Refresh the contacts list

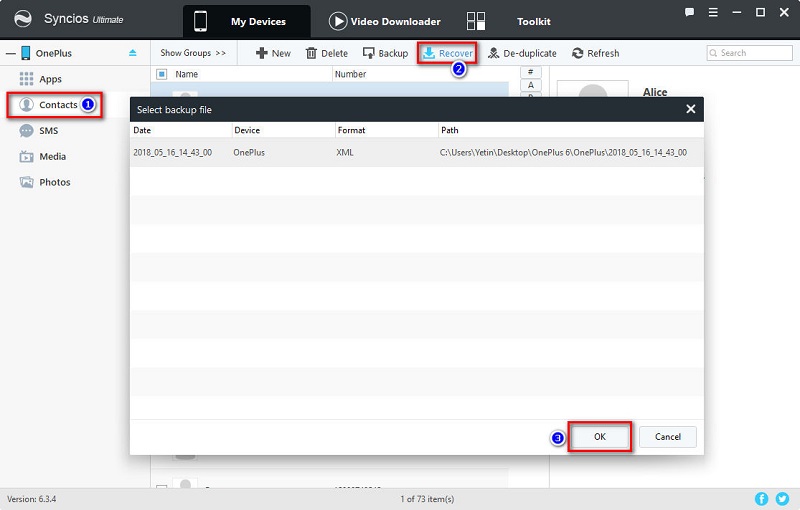[x=595, y=53]
